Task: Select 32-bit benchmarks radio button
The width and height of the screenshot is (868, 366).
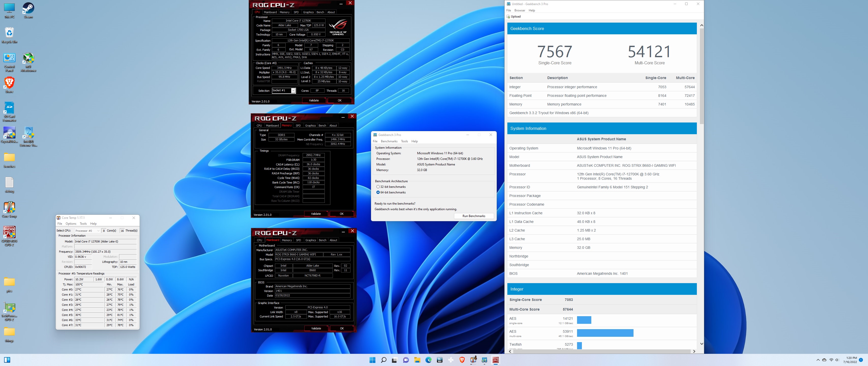Action: (x=378, y=187)
